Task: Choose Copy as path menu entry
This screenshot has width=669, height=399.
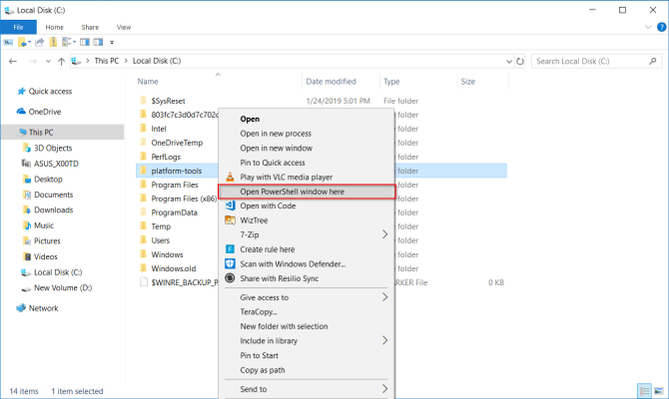Action: 262,370
